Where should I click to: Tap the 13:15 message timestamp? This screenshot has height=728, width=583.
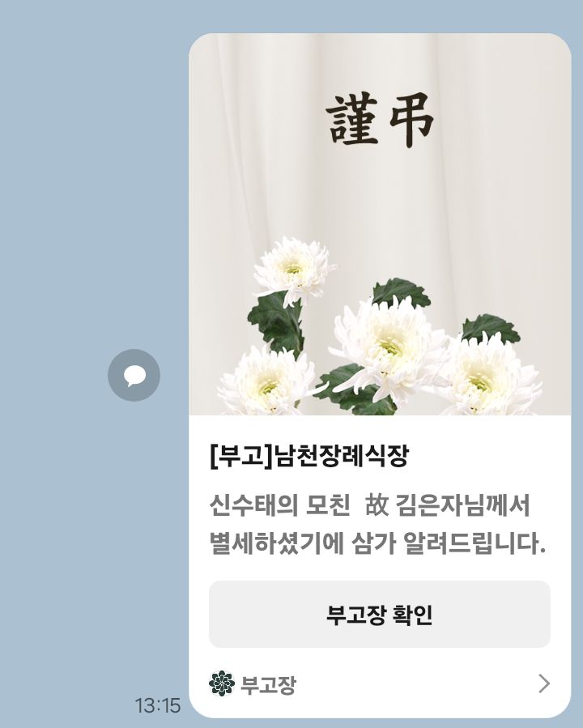point(158,705)
